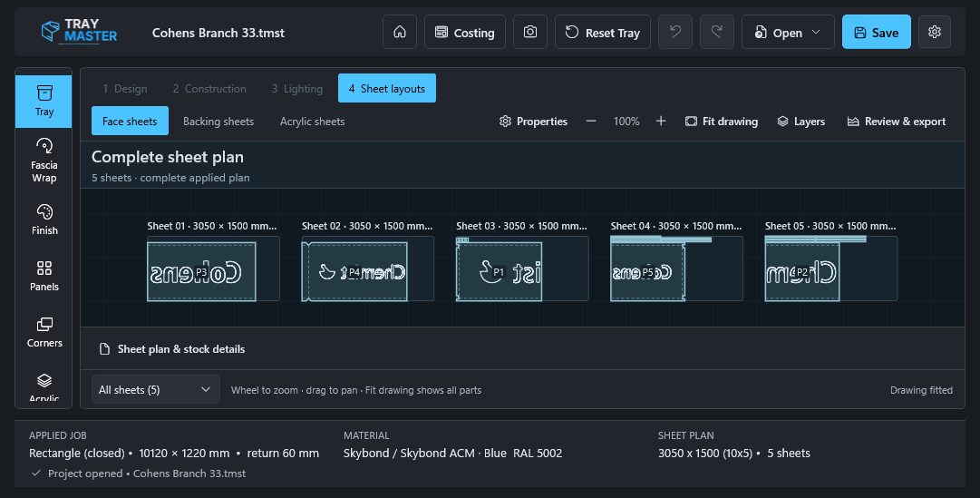980x498 pixels.
Task: Show the Face sheets sub-tab
Action: pyautogui.click(x=130, y=121)
